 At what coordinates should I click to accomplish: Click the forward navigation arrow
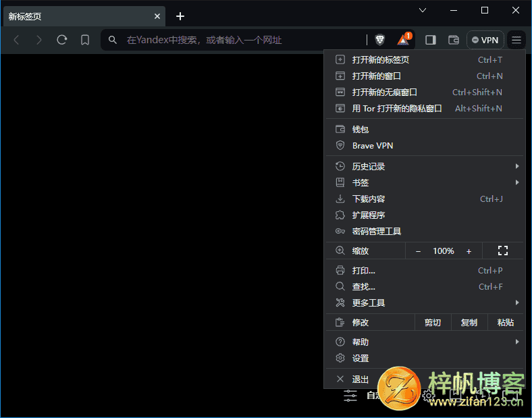[x=39, y=40]
